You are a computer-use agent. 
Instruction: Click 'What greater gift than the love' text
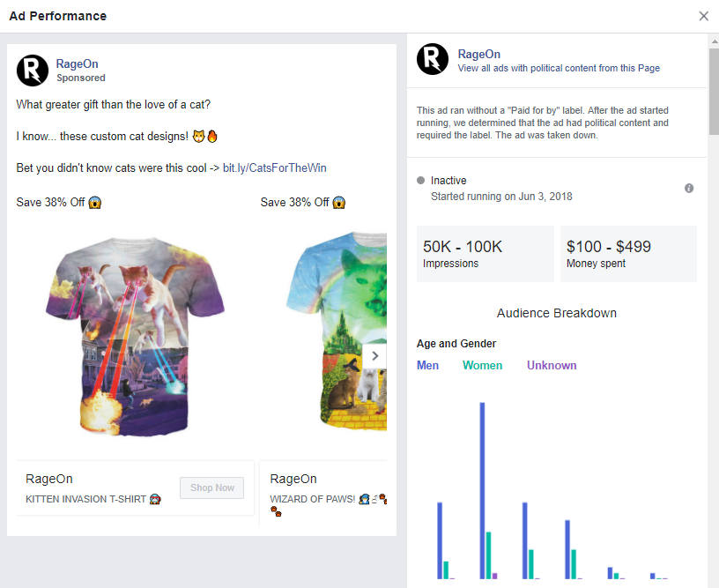(x=114, y=105)
